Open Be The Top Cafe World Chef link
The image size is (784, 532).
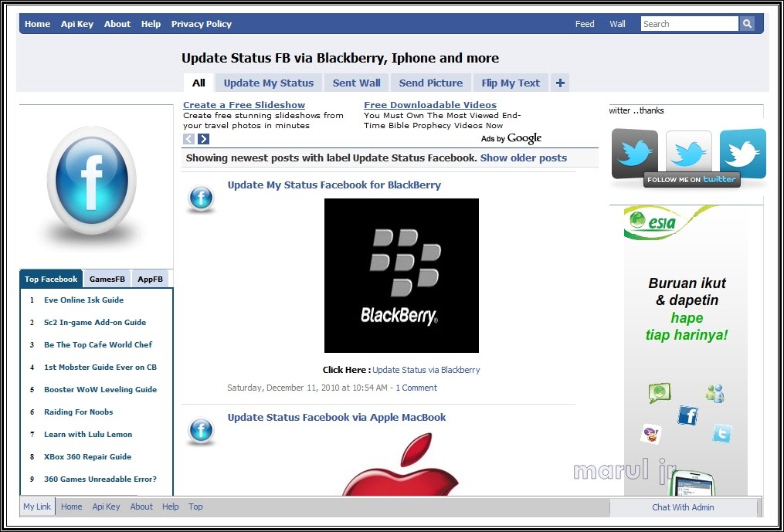(x=98, y=344)
